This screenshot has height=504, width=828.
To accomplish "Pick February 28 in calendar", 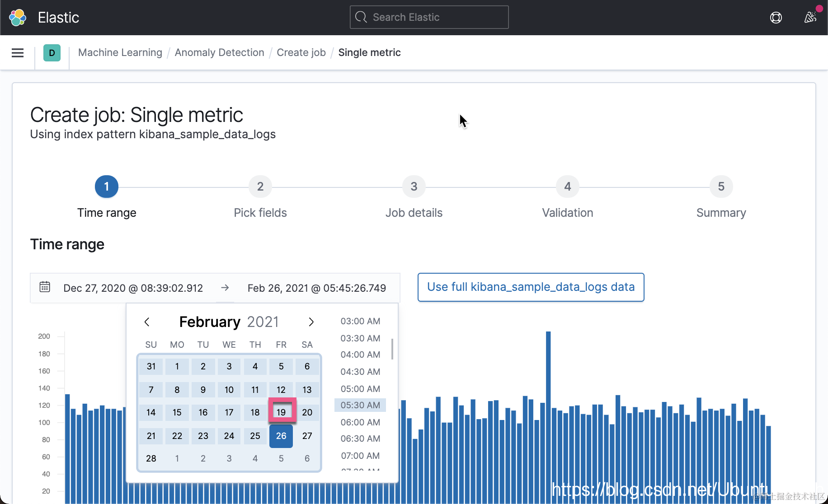I will (151, 458).
